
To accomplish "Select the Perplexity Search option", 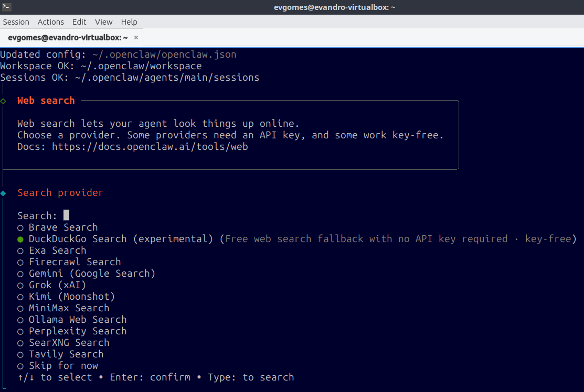I will [72, 331].
